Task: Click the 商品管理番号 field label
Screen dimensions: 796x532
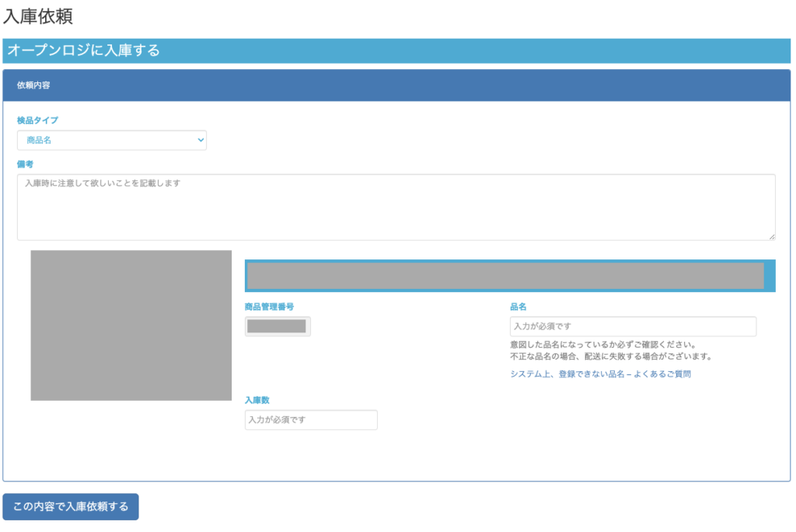Action: point(268,306)
